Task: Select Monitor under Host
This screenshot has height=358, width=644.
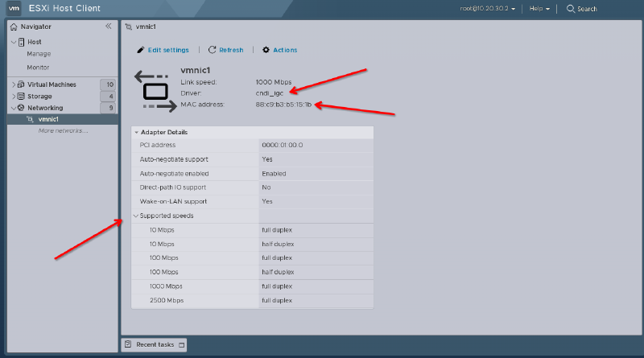Action: click(x=39, y=68)
